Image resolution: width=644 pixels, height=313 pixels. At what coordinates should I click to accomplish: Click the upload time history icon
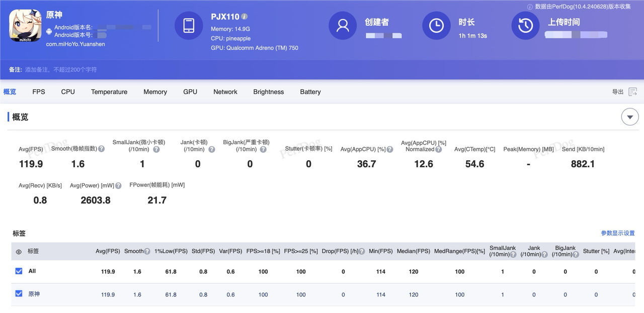pos(526,26)
